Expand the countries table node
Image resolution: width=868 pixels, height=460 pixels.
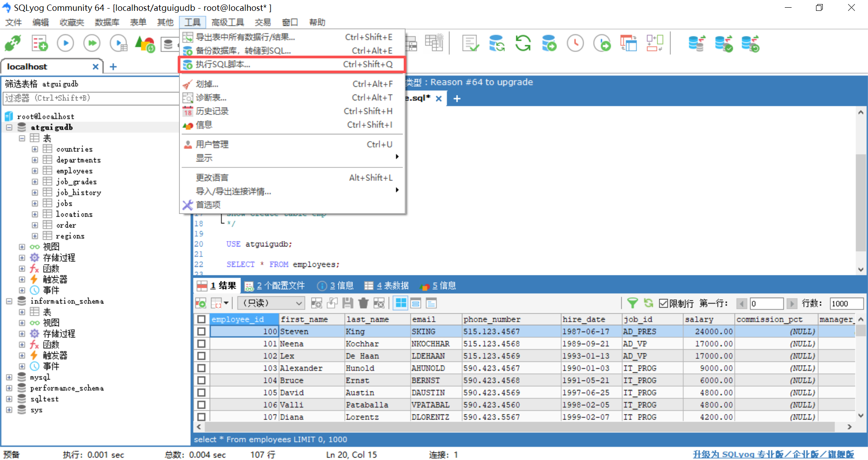pyautogui.click(x=35, y=149)
